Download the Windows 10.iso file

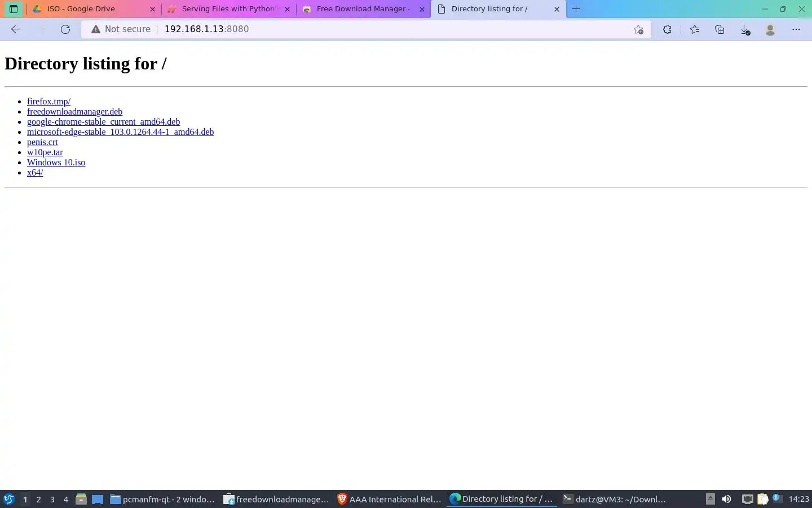tap(56, 163)
